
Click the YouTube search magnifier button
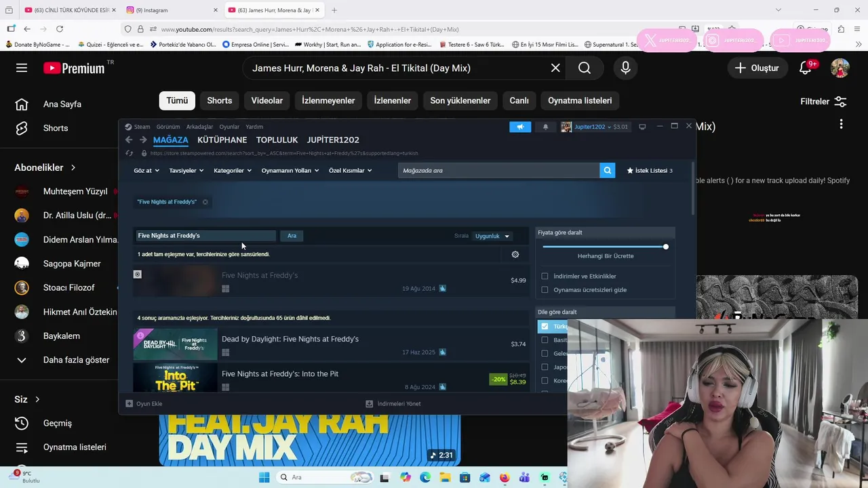point(585,68)
